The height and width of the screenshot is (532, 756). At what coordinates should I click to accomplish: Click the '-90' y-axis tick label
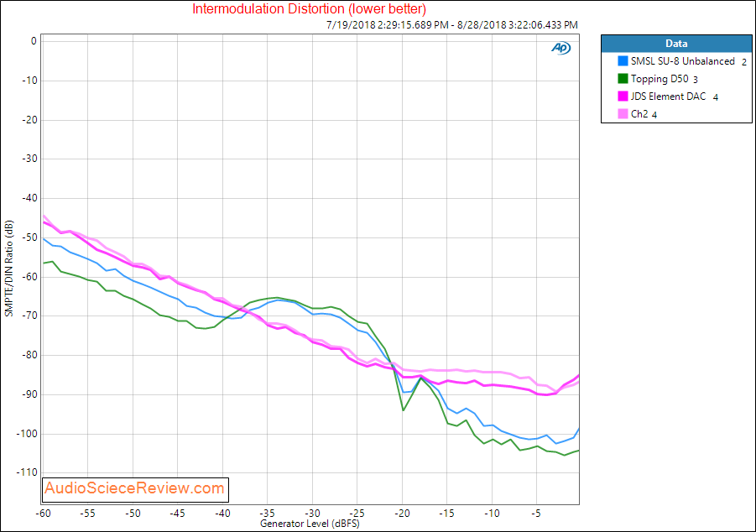[x=29, y=394]
